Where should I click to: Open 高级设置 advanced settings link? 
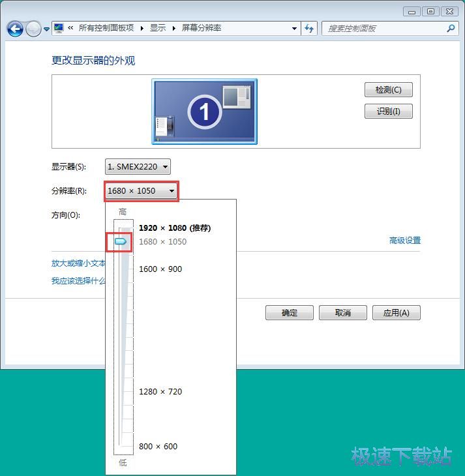click(405, 241)
